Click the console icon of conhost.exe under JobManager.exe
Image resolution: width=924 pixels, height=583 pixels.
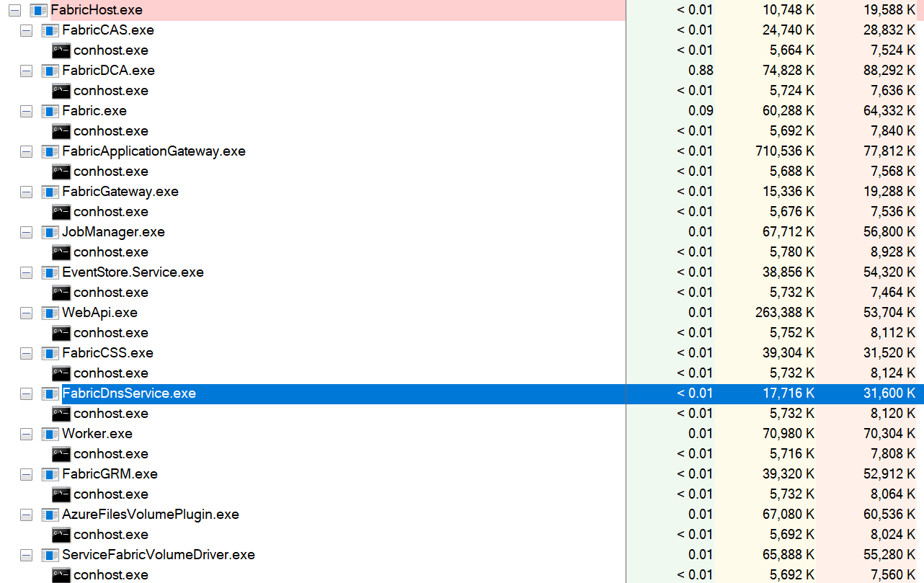click(61, 252)
